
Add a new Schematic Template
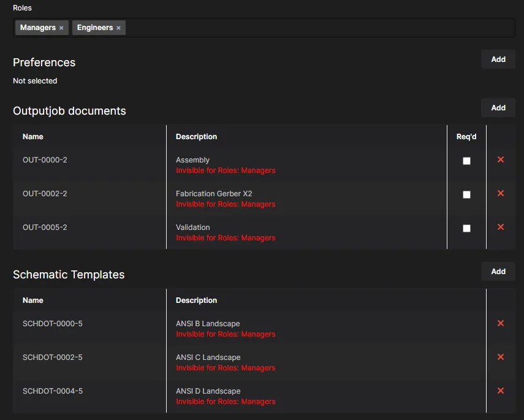[x=498, y=271]
